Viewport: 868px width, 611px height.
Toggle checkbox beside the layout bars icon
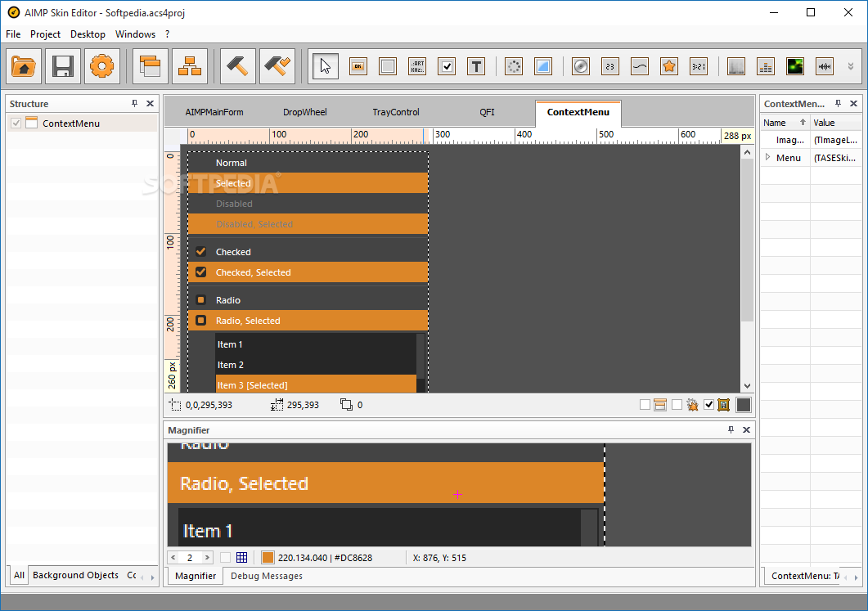[645, 405]
